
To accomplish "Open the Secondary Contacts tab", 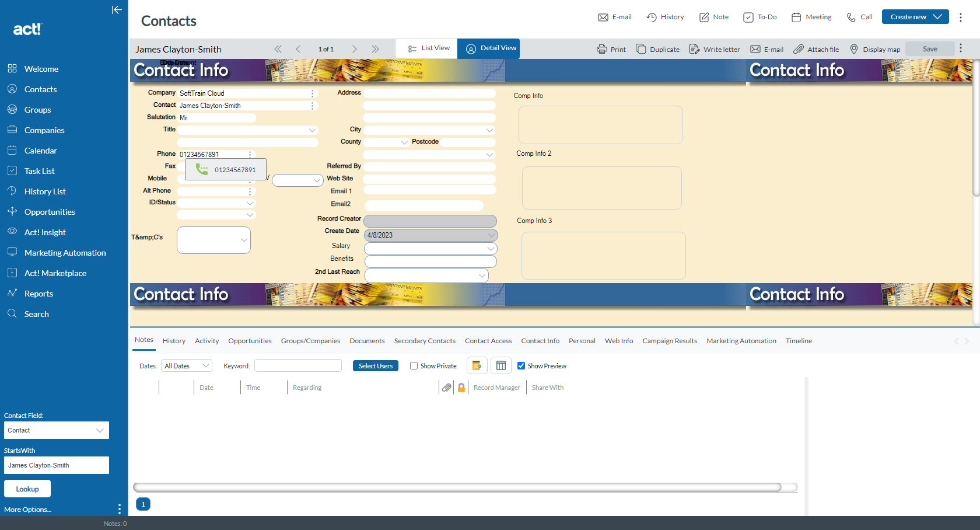I will tap(425, 341).
